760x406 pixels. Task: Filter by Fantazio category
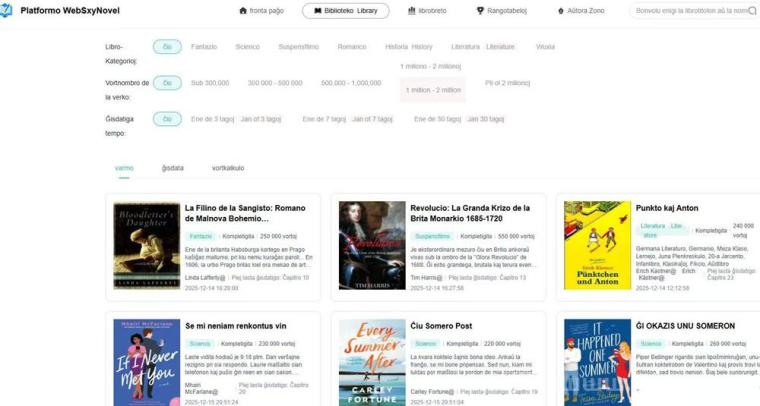coord(204,47)
